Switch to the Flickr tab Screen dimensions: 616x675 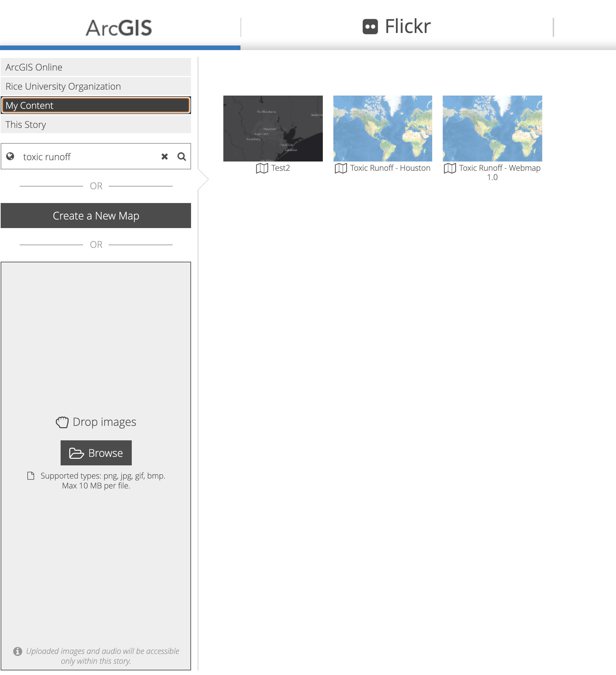click(397, 27)
